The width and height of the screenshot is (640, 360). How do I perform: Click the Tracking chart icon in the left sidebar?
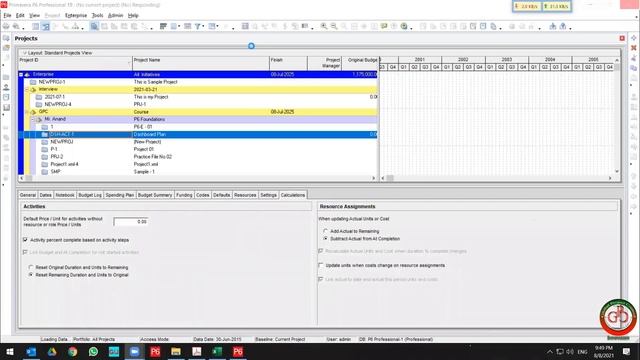6,108
